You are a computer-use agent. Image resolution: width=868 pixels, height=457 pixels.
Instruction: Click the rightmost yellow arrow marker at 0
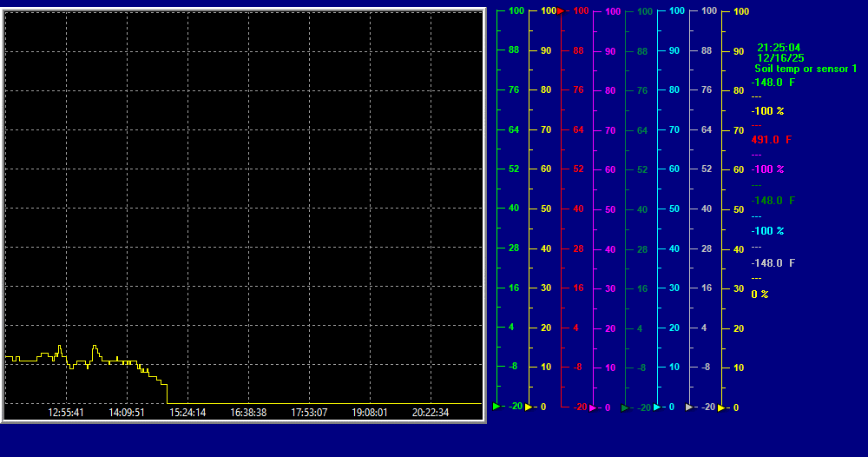721,407
